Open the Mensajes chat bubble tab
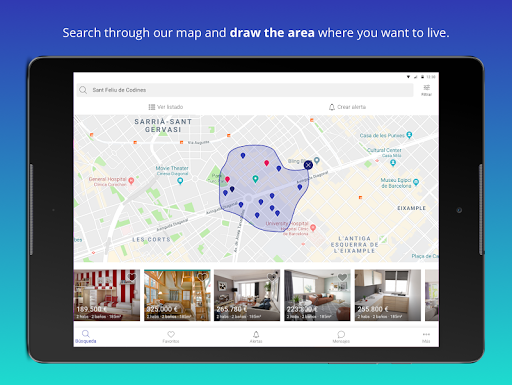Screen dimensions: 512x385 pos(341,337)
